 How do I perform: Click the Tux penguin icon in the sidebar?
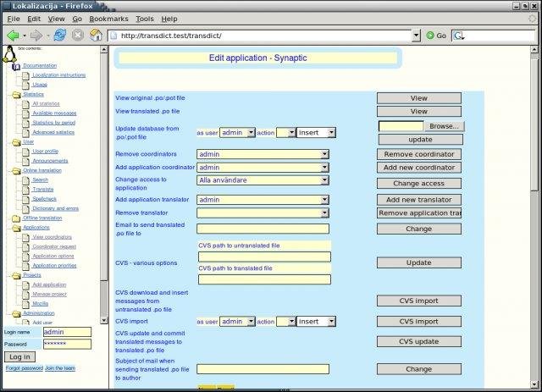point(8,55)
